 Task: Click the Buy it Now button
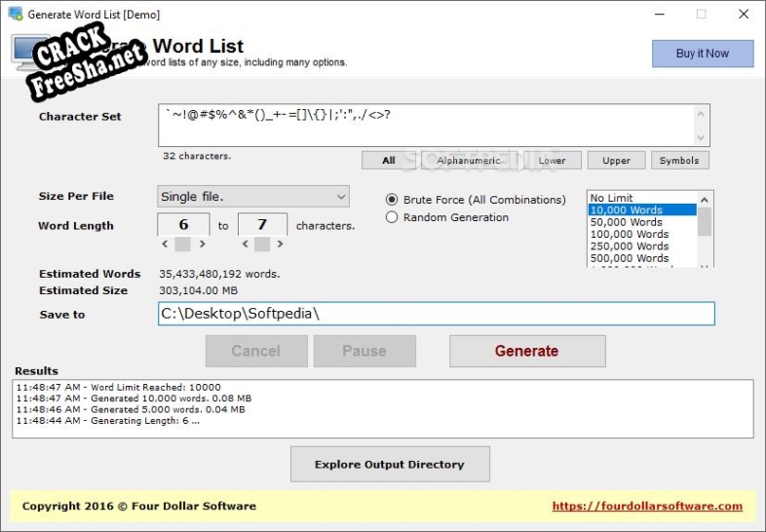[x=703, y=54]
